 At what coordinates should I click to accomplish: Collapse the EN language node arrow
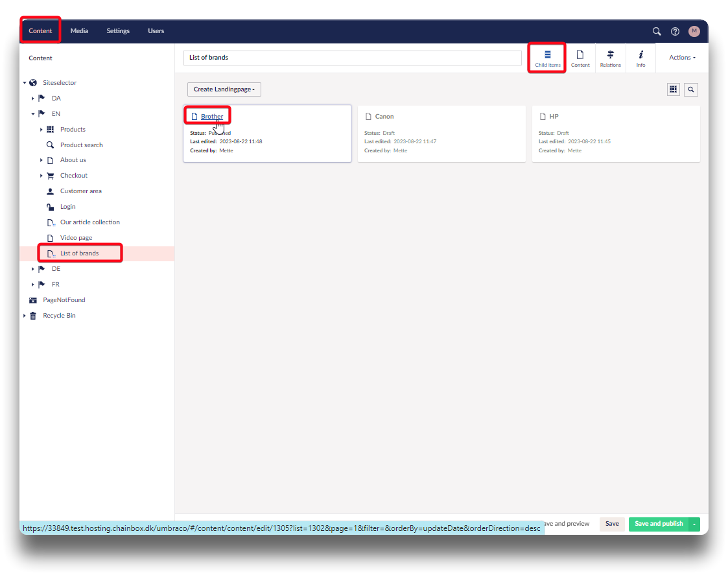click(x=32, y=114)
